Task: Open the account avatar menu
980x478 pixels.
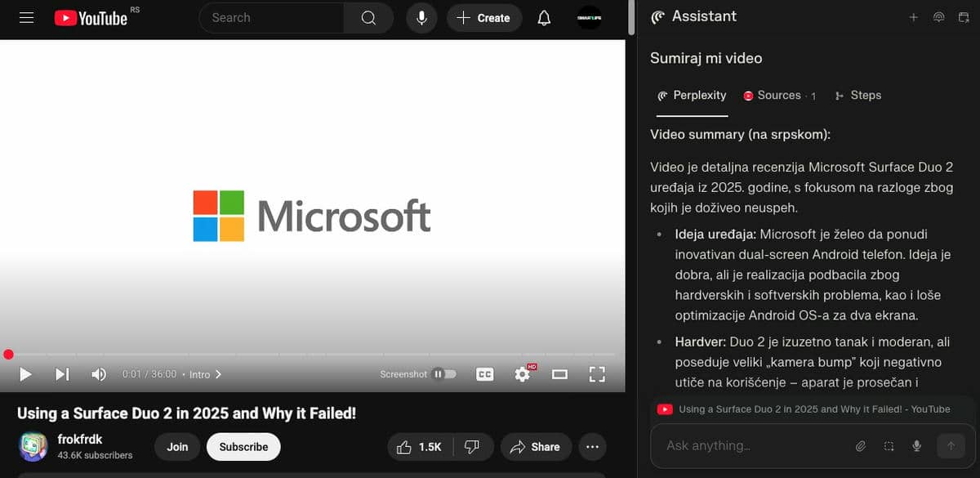Action: [589, 18]
